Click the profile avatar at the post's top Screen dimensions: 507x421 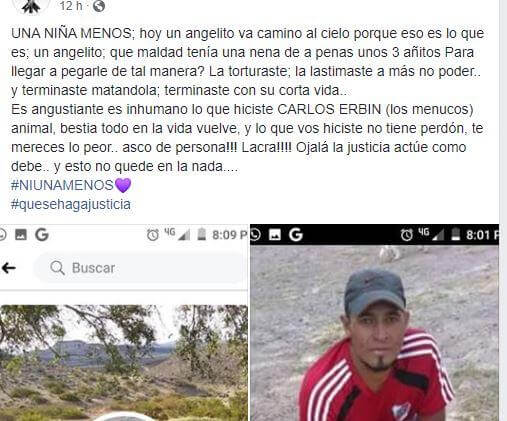pyautogui.click(x=31, y=6)
